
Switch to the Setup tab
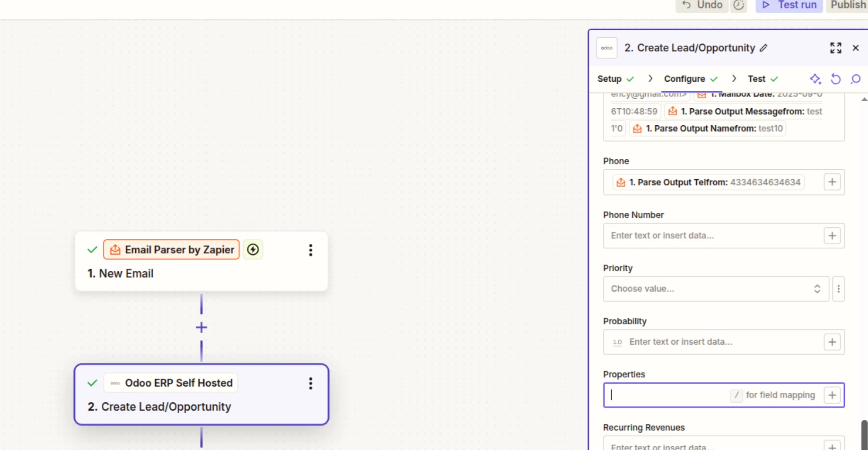[x=615, y=79]
